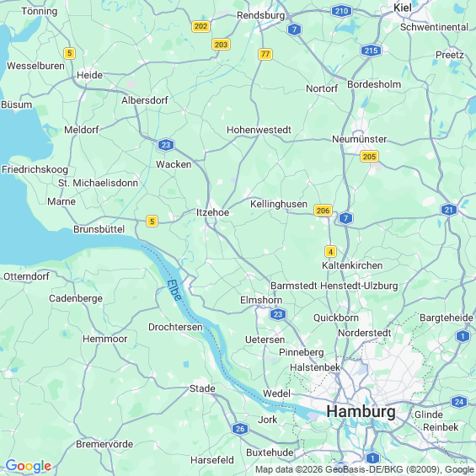Open the Google logo link

(29, 466)
